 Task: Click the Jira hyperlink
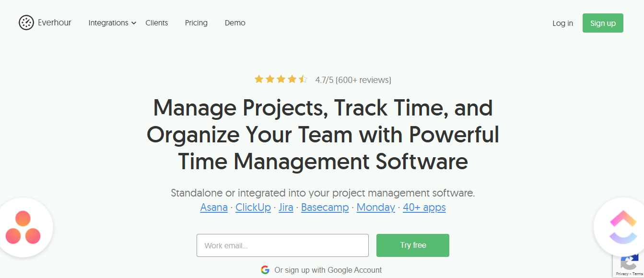(286, 207)
